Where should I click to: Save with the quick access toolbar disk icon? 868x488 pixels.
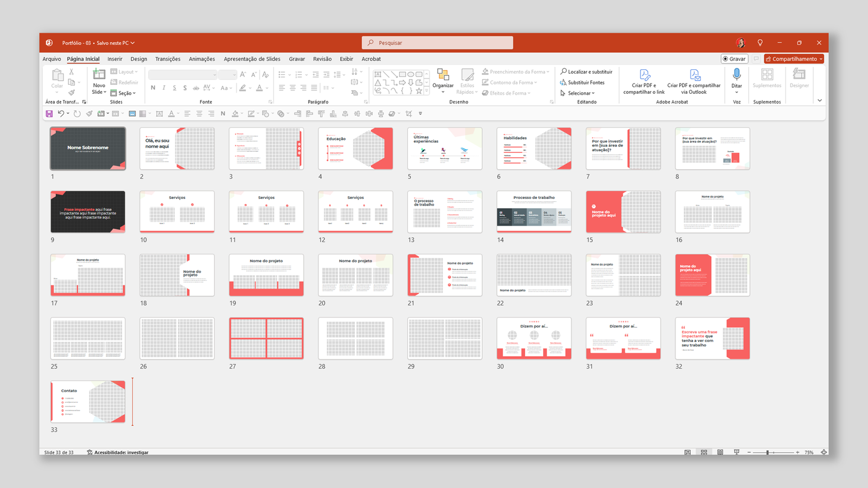(49, 114)
